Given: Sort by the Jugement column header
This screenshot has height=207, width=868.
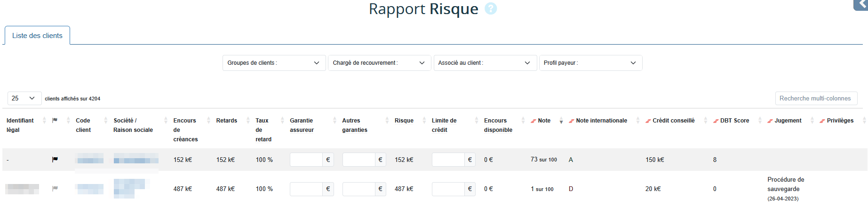Looking at the screenshot, I should [x=788, y=121].
